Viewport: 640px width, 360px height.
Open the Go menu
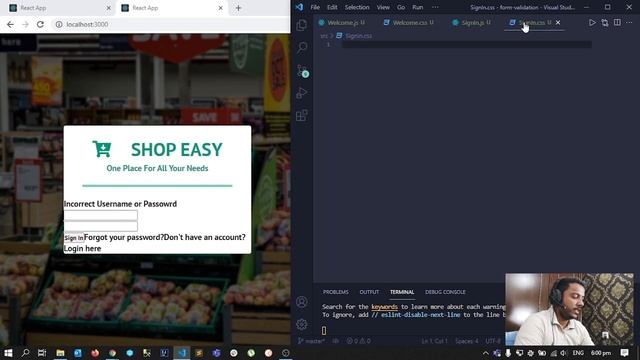(401, 7)
